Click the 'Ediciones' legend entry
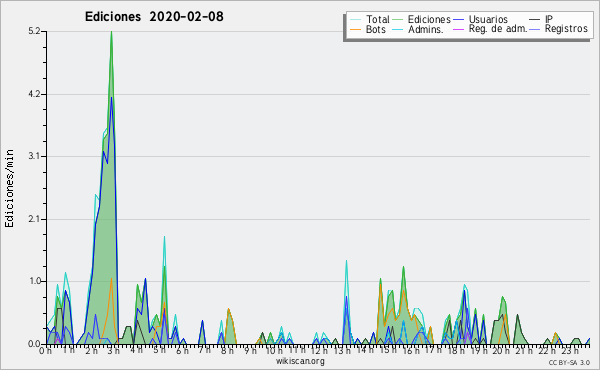 pyautogui.click(x=429, y=19)
